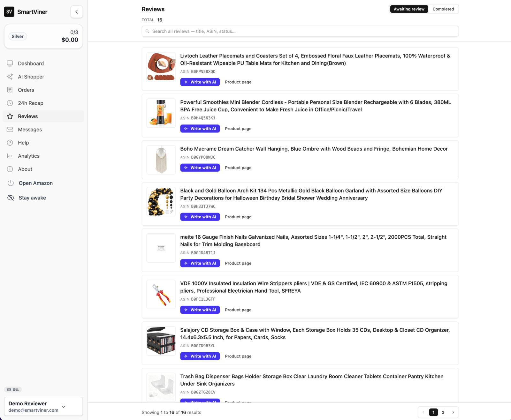511x420 pixels.
Task: Click Open Amazon in the sidebar
Action: 43,183
